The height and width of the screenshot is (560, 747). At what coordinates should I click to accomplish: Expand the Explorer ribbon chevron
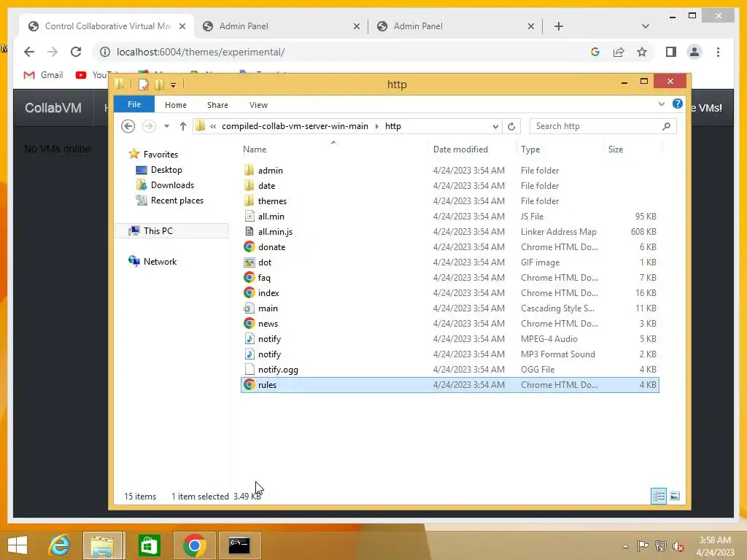pos(661,104)
